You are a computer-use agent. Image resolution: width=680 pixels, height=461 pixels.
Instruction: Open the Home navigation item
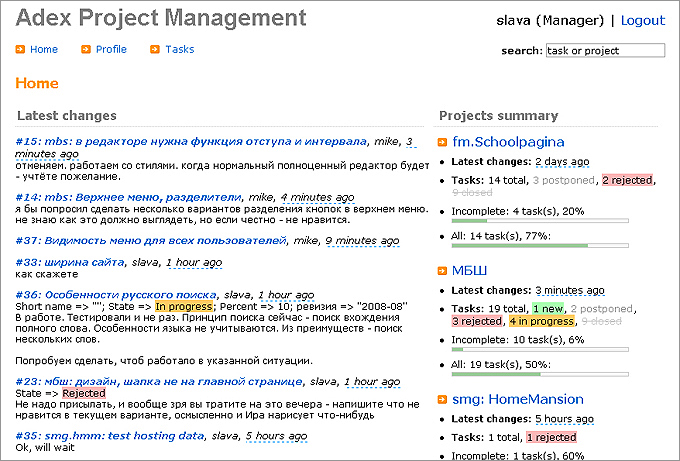(x=44, y=49)
